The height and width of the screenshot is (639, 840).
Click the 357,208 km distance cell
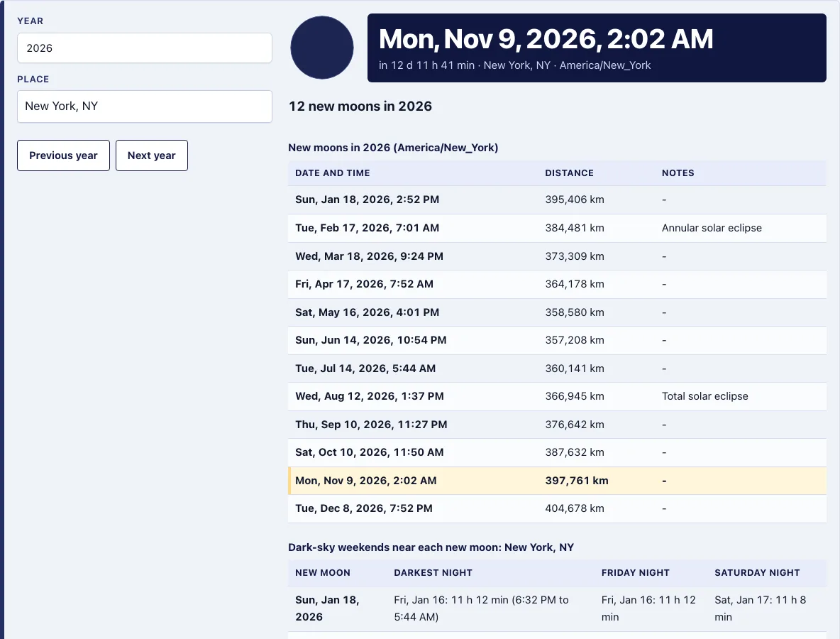pyautogui.click(x=574, y=340)
